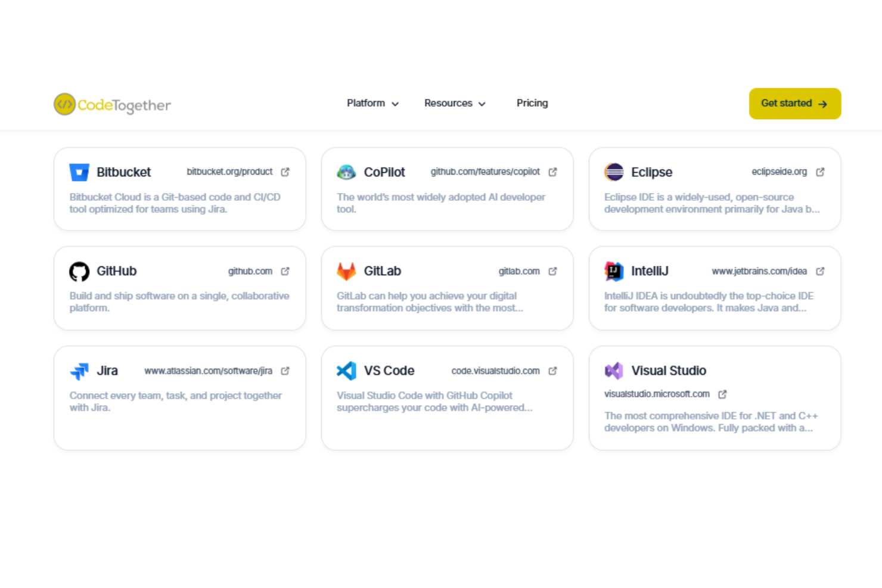Select Resources in the navigation bar
This screenshot has width=882, height=588.
pyautogui.click(x=448, y=103)
